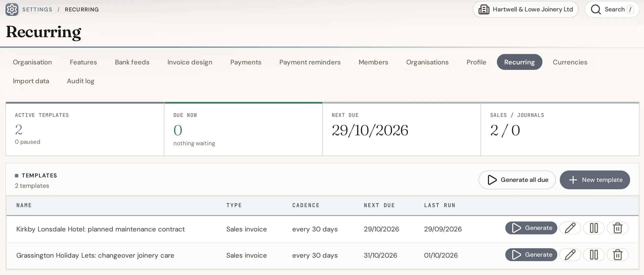This screenshot has height=275, width=644.
Task: Pause the Grassington Holiday Lets template
Action: [x=594, y=255]
